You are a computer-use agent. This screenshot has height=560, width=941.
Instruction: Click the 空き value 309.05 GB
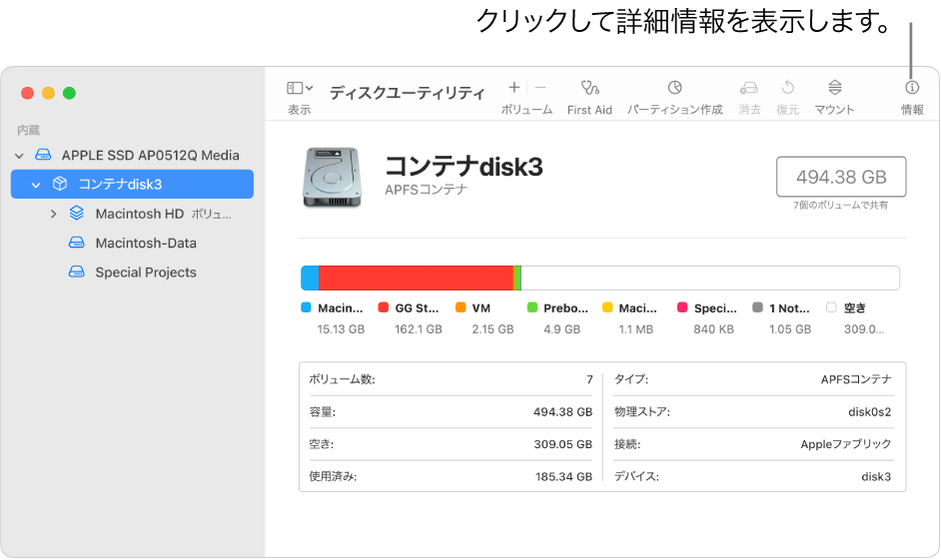(x=562, y=444)
